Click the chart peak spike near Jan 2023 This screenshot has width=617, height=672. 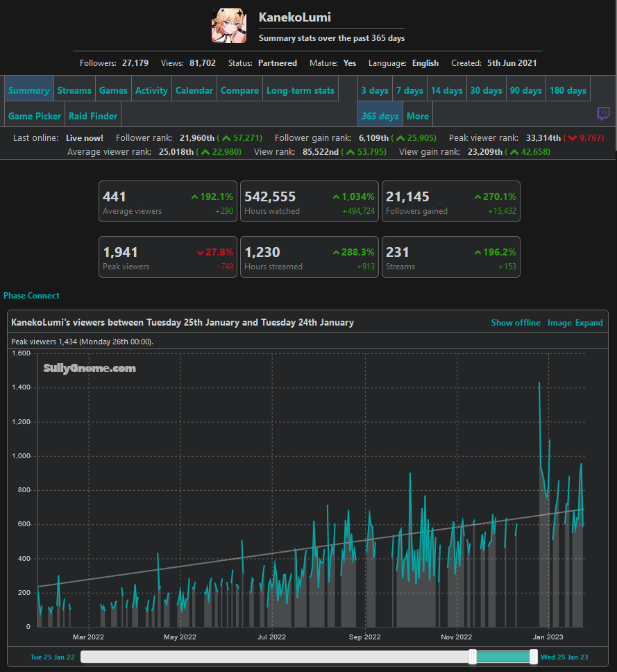pos(539,383)
